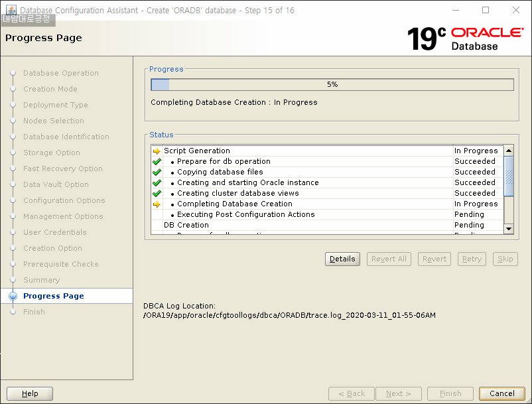Select Data Vault Option step

(56, 184)
